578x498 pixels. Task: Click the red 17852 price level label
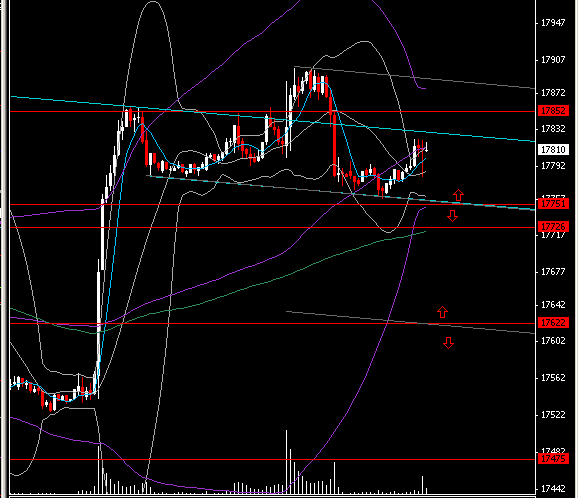(553, 111)
